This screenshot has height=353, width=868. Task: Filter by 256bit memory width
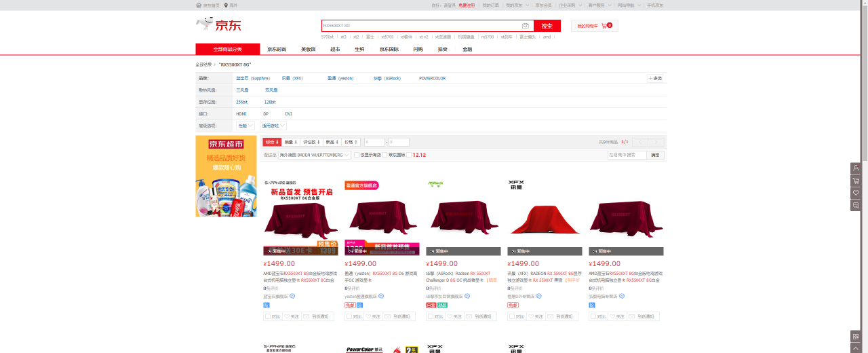coord(241,102)
